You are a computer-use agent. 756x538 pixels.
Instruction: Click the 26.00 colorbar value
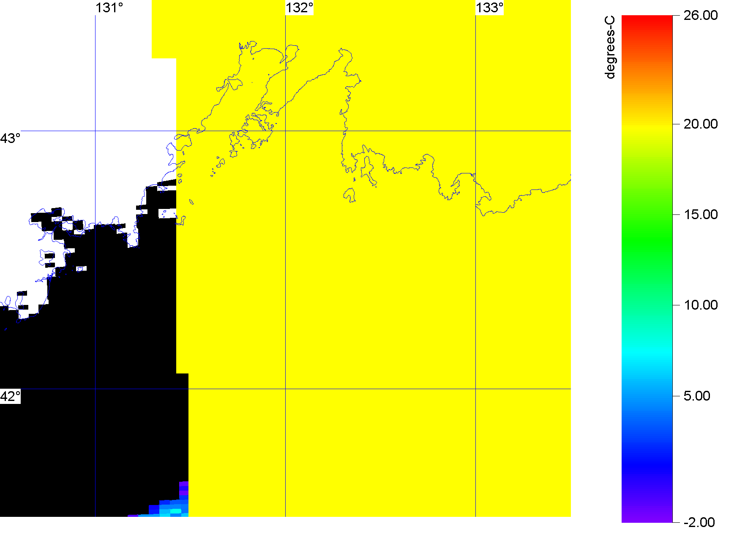click(x=701, y=15)
